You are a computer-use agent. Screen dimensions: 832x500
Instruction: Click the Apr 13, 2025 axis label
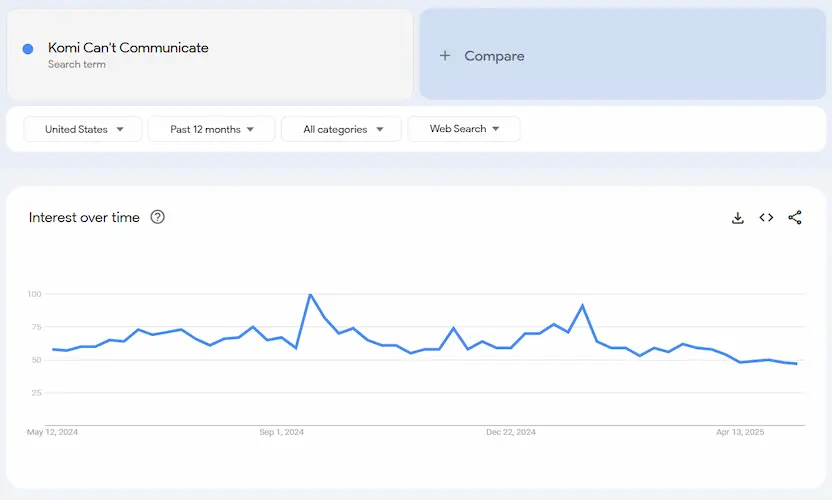pyautogui.click(x=740, y=432)
